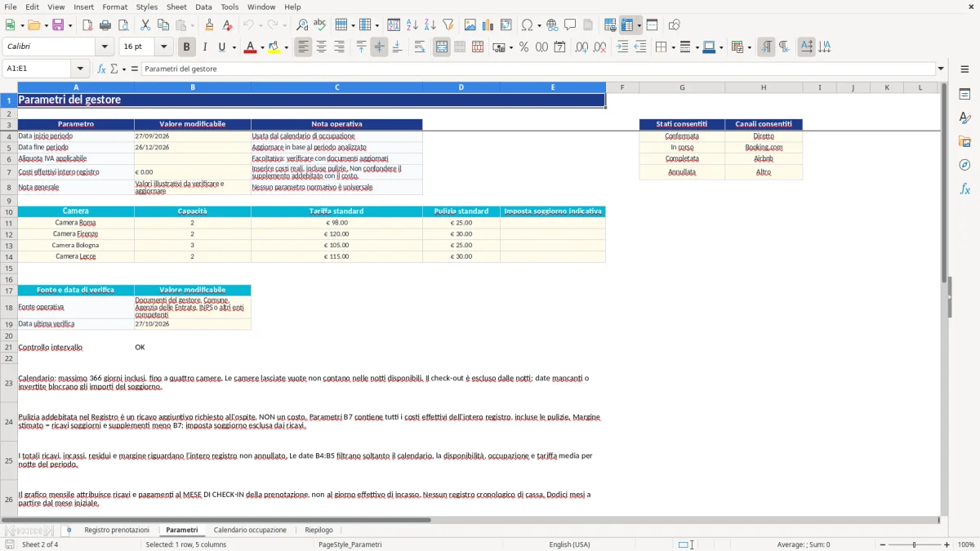
Task: Open Find & Replace
Action: click(301, 25)
